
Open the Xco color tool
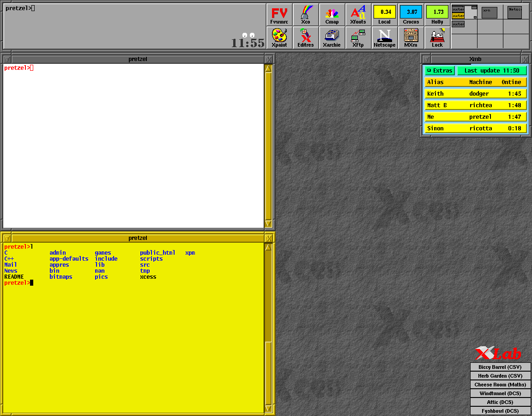[x=306, y=15]
